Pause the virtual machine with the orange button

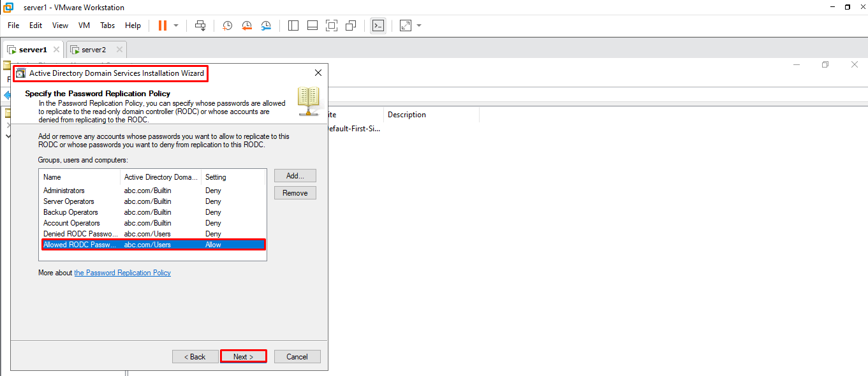coord(162,25)
